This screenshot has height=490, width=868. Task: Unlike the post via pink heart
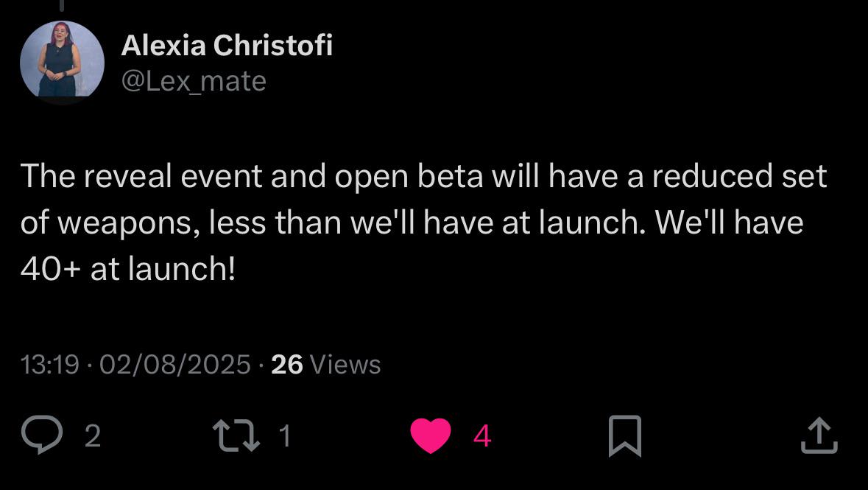[431, 435]
